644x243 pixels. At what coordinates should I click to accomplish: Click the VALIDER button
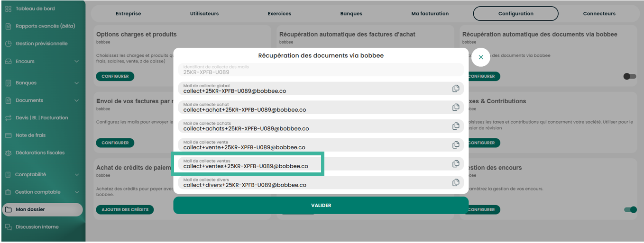coord(321,206)
